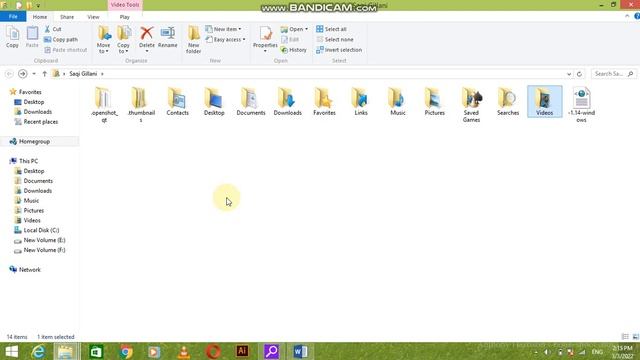This screenshot has height=360, width=640.
Task: Open the Recent locations dropdown arrow
Action: 34,74
